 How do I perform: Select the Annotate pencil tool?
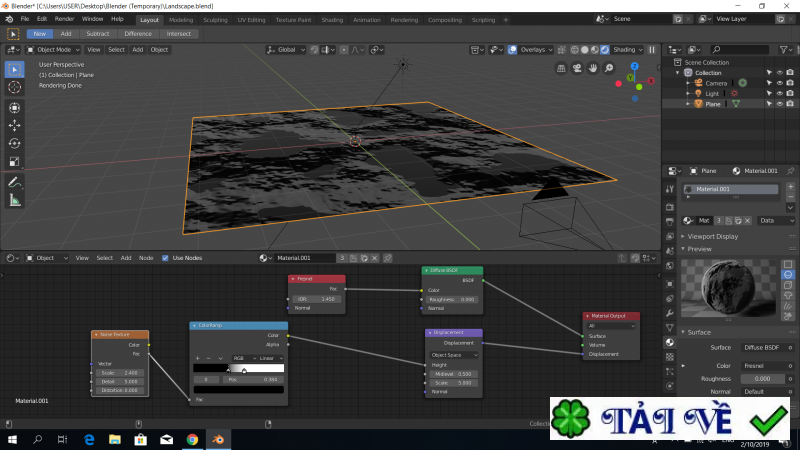coord(14,182)
